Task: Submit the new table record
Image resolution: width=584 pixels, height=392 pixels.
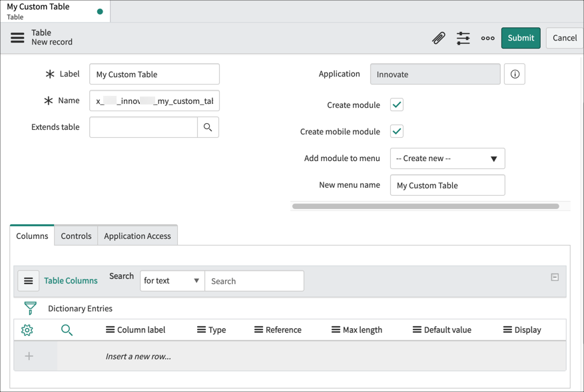Action: [x=521, y=38]
